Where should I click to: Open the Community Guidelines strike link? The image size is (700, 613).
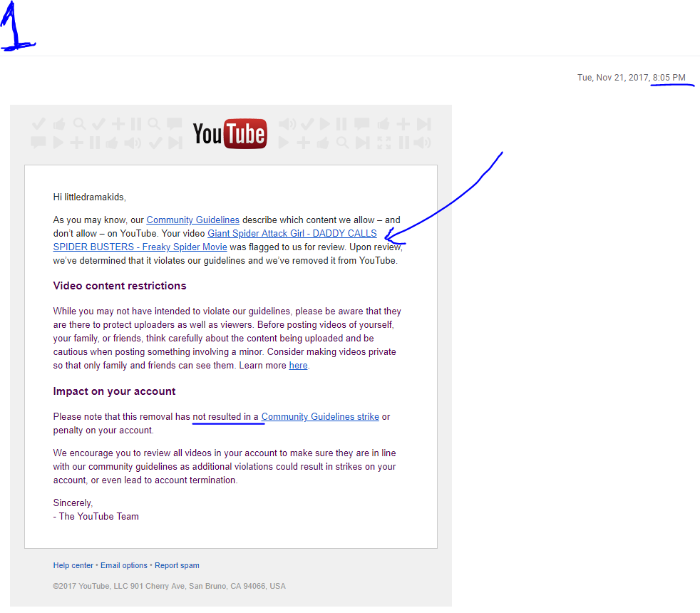click(x=320, y=417)
